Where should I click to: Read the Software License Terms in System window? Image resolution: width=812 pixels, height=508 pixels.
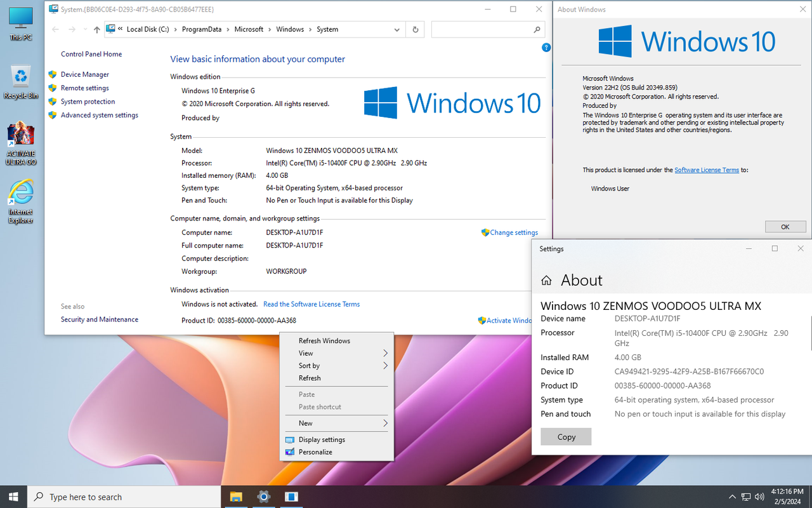pos(311,304)
